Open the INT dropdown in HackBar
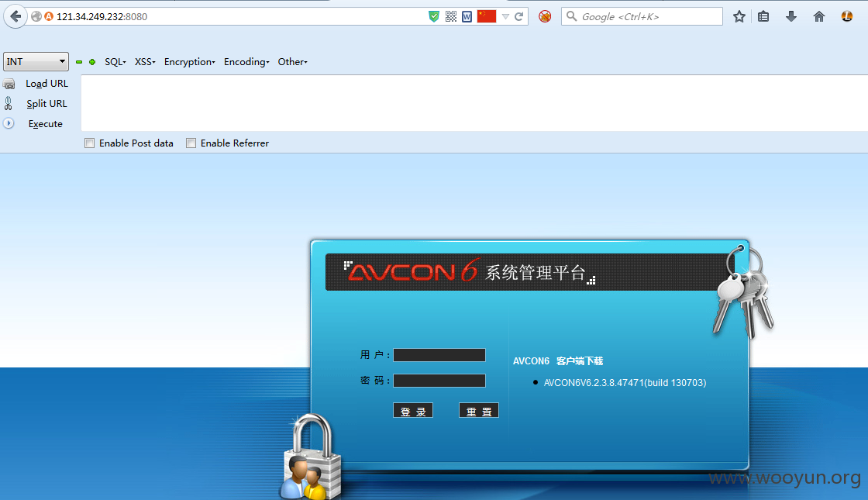This screenshot has width=868, height=500. 36,61
